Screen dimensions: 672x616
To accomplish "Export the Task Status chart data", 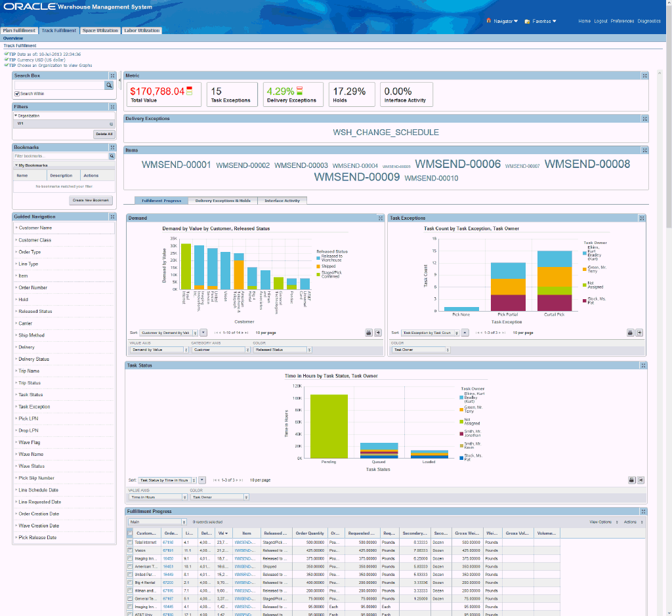I will [x=640, y=480].
